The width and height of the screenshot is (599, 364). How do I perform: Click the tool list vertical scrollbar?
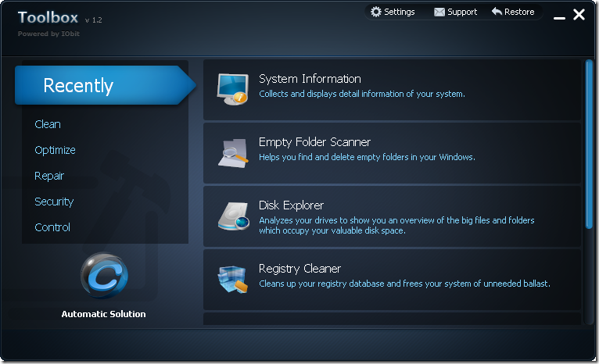pos(589,145)
